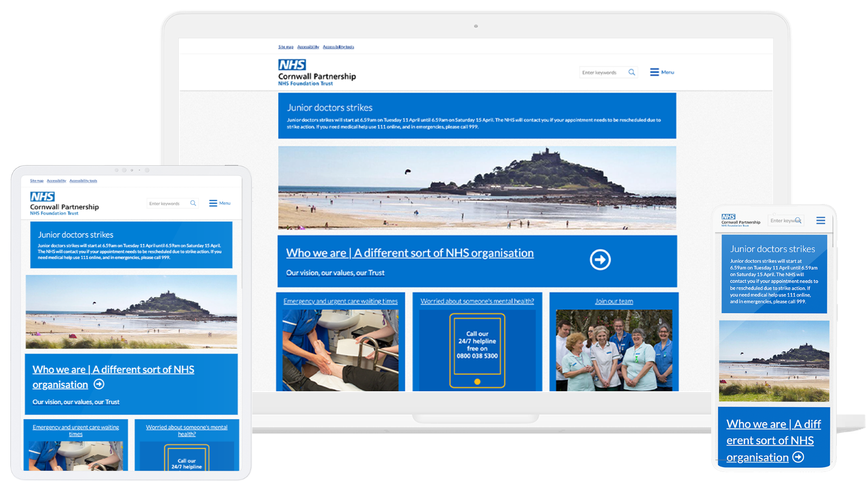
Task: Click the helpline phone graphic on the tablet
Action: pos(187,457)
